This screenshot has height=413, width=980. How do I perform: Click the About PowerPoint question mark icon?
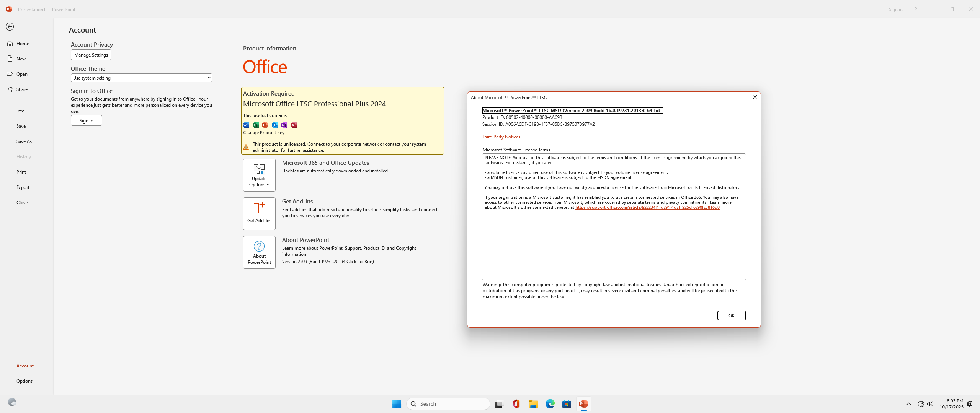(x=259, y=247)
